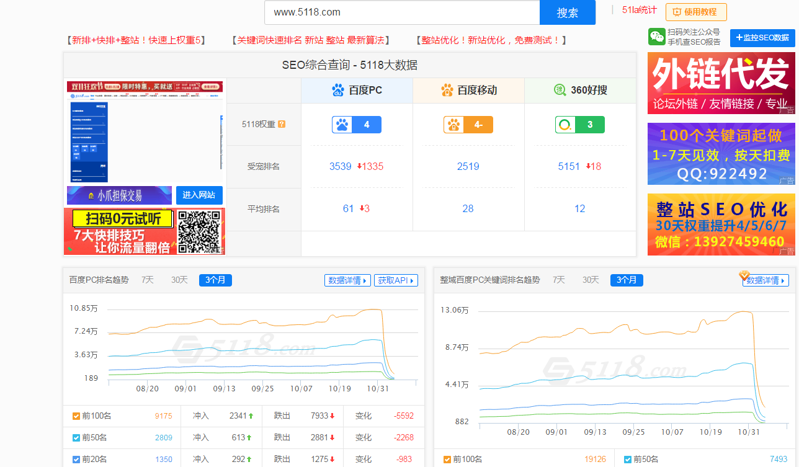
Task: Select 3个月 tab in 整域百度PC关键词排名趋势 chart
Action: 626,280
